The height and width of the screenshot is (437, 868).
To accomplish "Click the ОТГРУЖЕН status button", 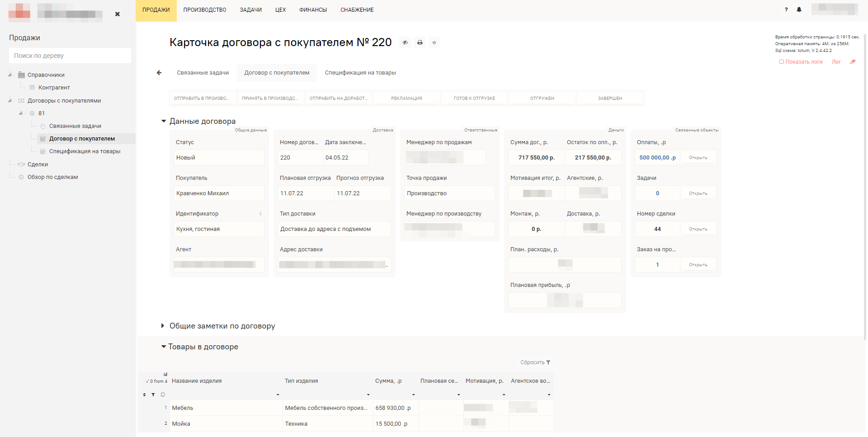I will [542, 98].
